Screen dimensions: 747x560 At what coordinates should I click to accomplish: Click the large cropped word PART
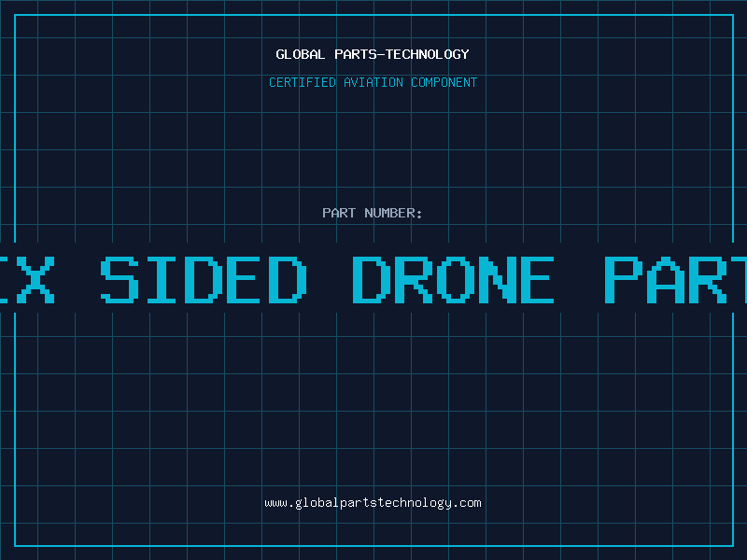pos(675,280)
